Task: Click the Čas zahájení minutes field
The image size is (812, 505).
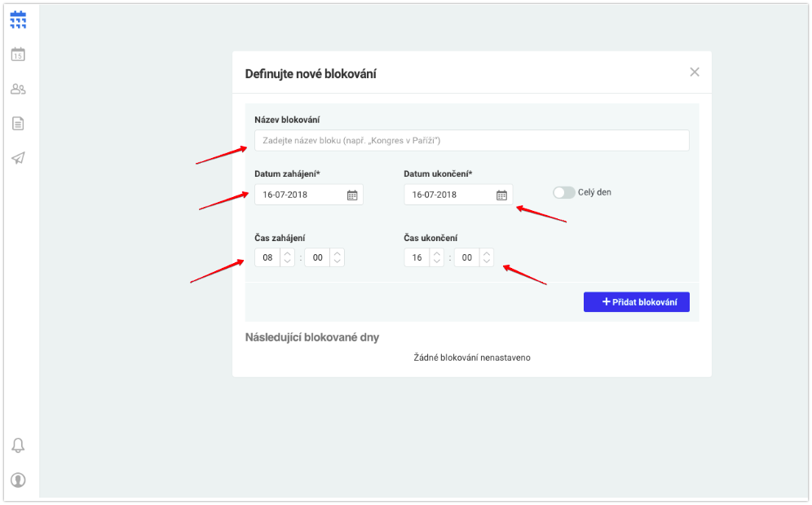Action: coord(317,257)
